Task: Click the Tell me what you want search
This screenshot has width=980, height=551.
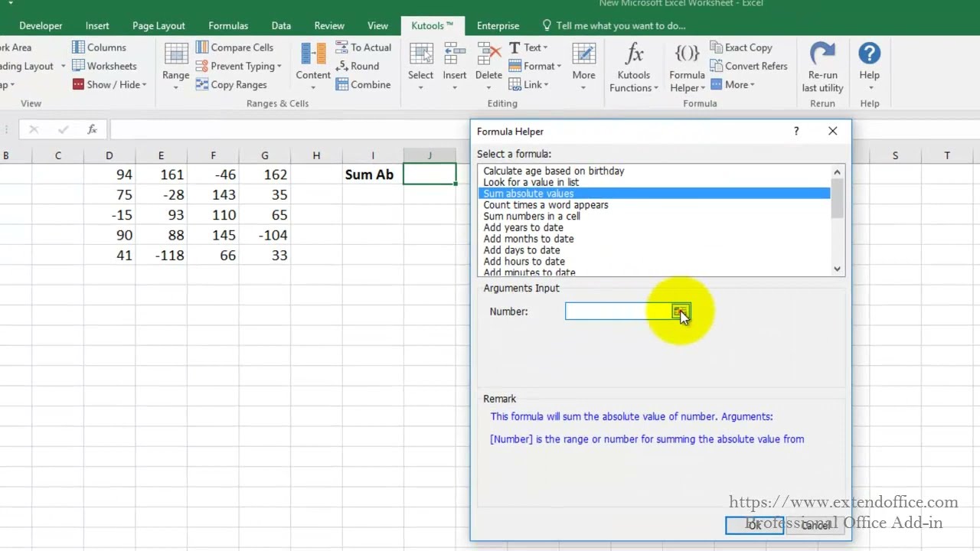Action: [x=613, y=25]
